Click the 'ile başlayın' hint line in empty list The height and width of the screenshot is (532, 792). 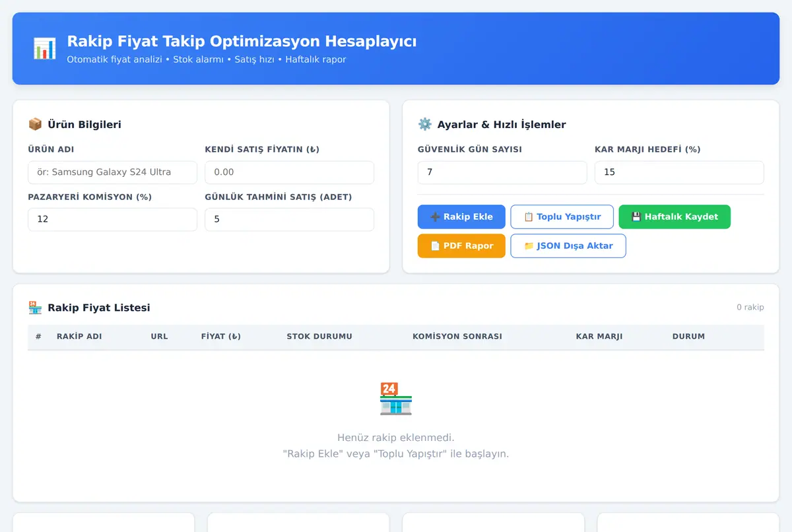tap(396, 453)
